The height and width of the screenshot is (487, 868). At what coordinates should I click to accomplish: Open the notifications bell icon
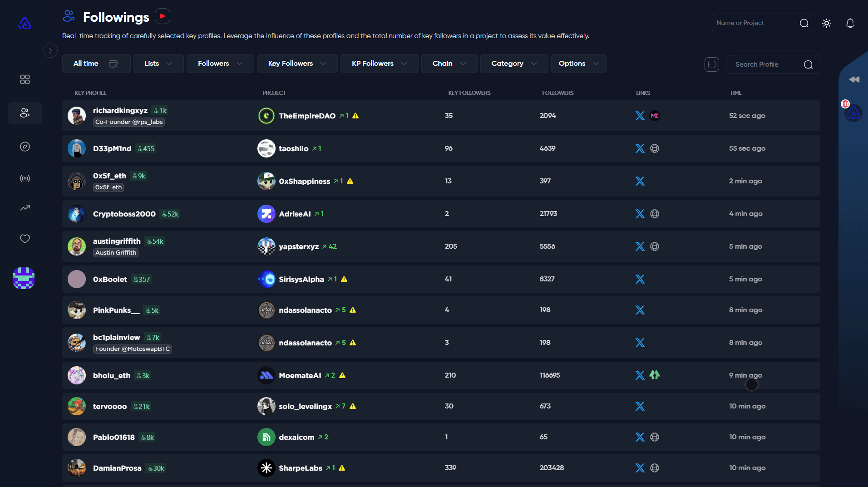850,23
